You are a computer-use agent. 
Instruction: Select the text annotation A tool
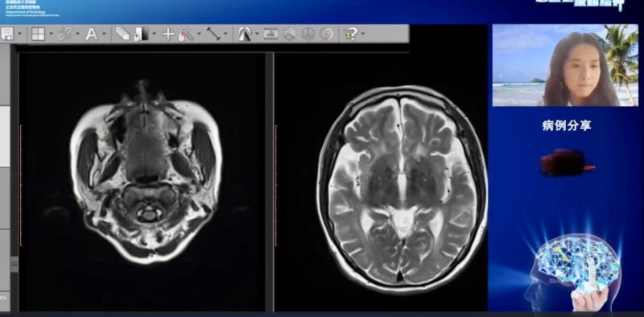click(x=91, y=34)
